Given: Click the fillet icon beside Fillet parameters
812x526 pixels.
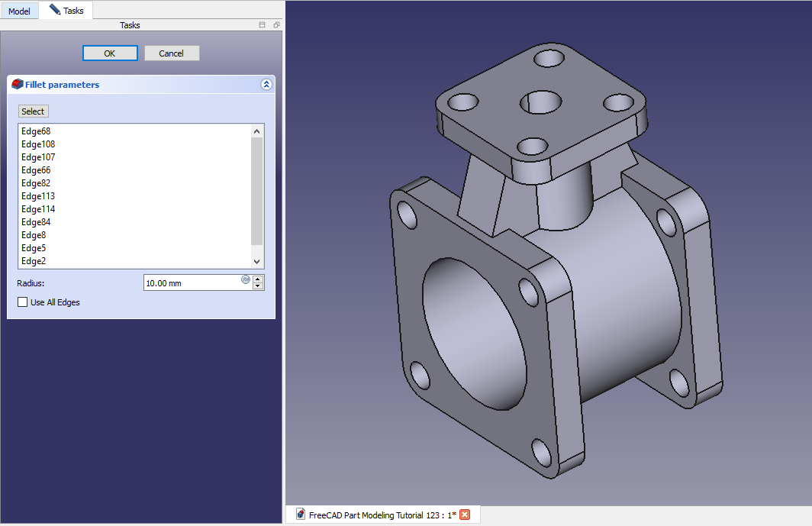Looking at the screenshot, I should pyautogui.click(x=18, y=85).
